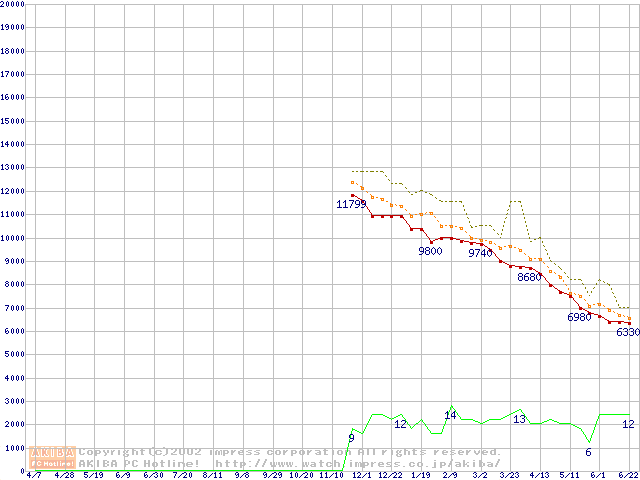This screenshot has height=480, width=640.
Task: Click the 16000 y-axis label
Action: pos(12,98)
